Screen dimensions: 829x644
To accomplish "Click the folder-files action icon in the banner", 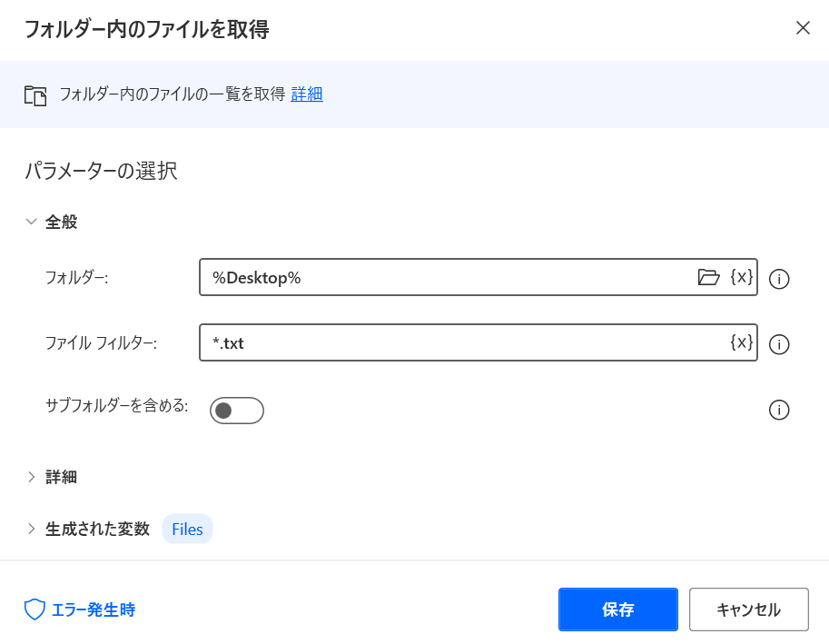I will pos(35,95).
